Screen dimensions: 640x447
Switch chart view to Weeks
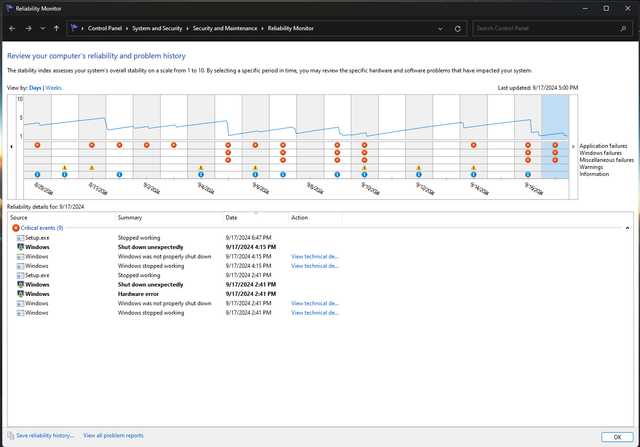click(53, 88)
